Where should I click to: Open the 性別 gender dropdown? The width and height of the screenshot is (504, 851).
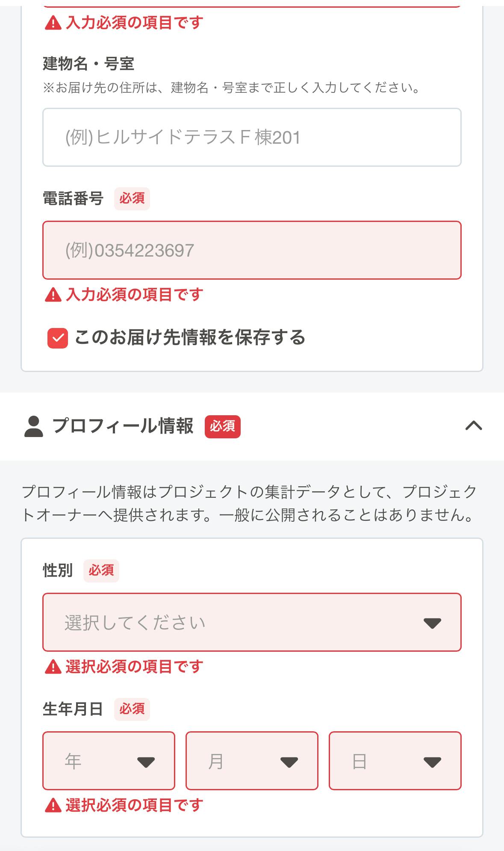(252, 622)
